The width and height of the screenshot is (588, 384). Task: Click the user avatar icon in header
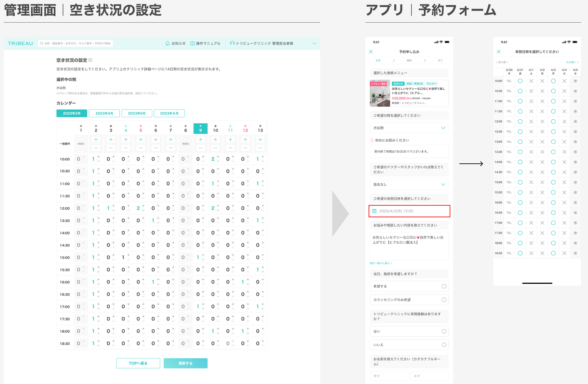[x=232, y=43]
